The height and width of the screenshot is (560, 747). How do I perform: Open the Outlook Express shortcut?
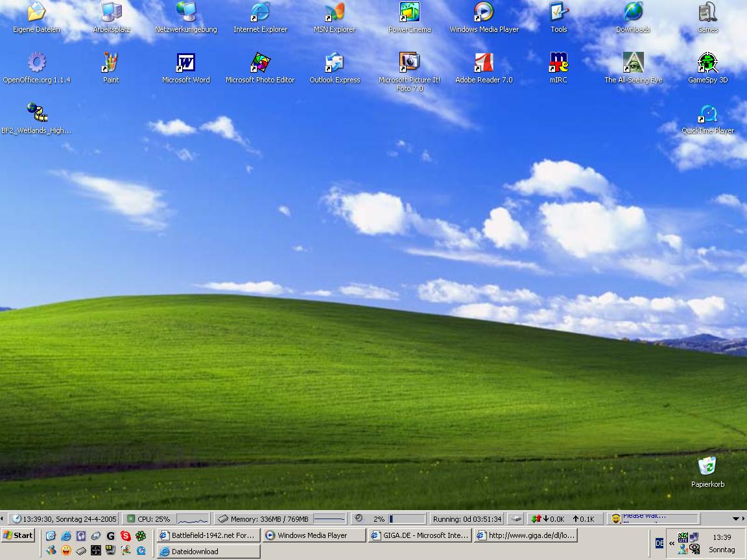335,67
